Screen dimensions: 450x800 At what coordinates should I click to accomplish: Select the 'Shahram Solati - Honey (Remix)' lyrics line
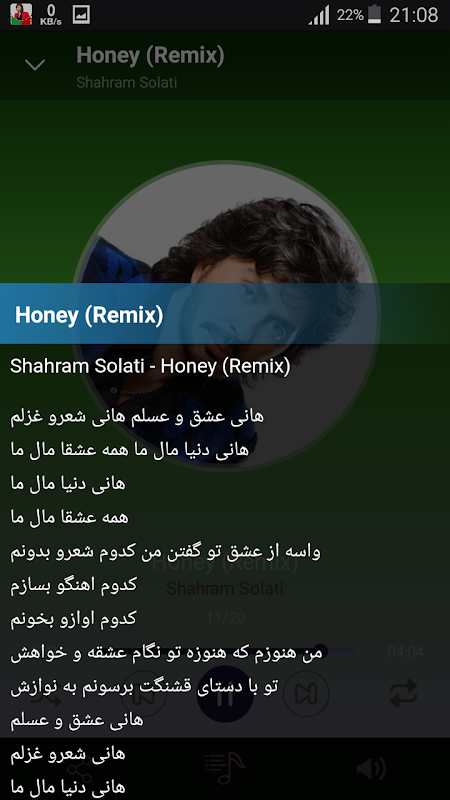click(x=150, y=366)
